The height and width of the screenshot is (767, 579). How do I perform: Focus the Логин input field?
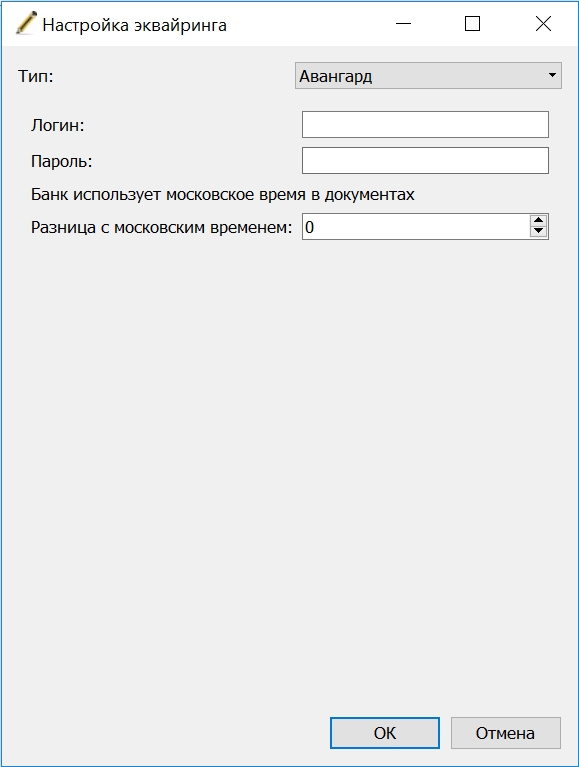425,125
